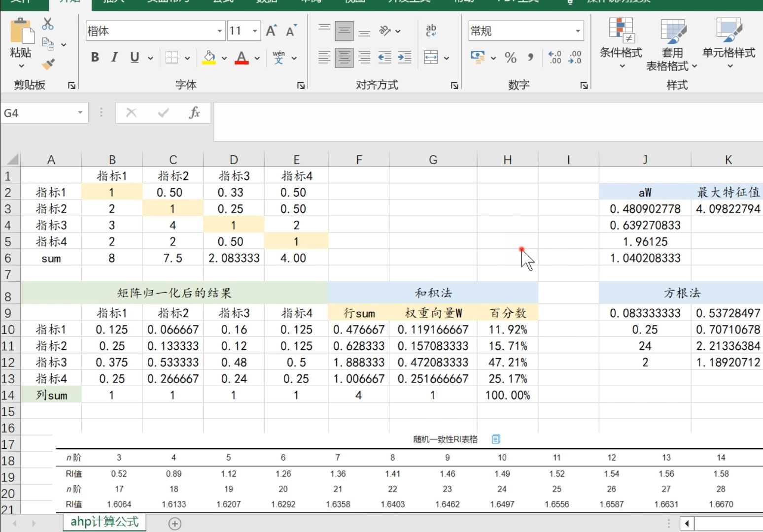Click accounting number format icon
763x532 pixels.
478,57
